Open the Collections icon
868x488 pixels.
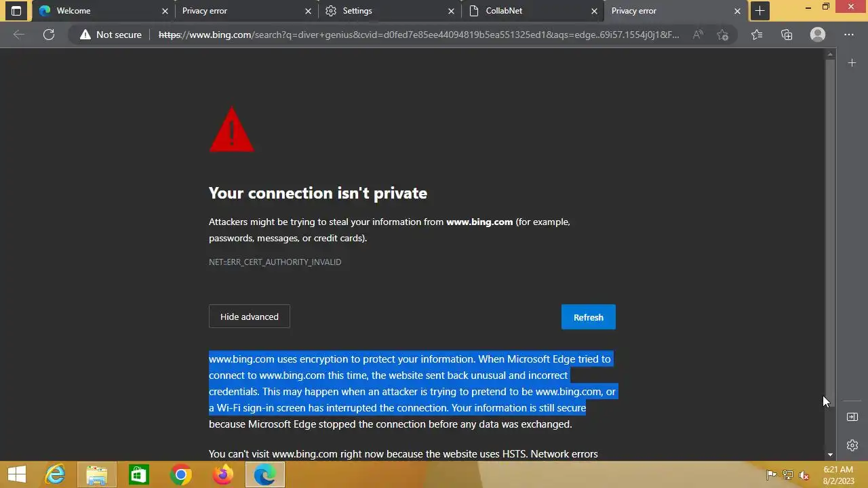point(787,35)
